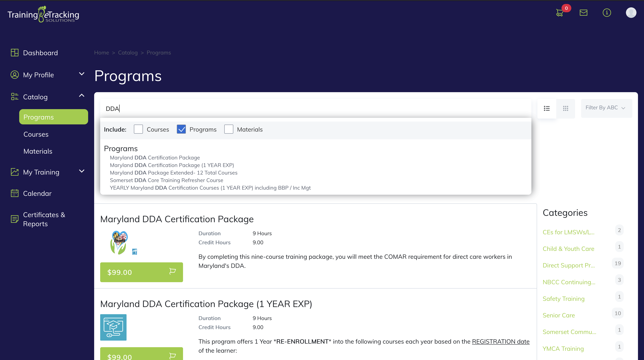Open the user avatar menu
The image size is (644, 360).
pos(631,12)
